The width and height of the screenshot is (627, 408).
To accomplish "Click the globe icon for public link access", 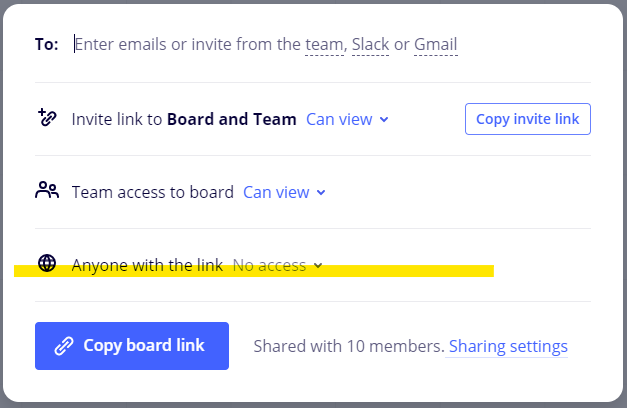I will [x=47, y=263].
